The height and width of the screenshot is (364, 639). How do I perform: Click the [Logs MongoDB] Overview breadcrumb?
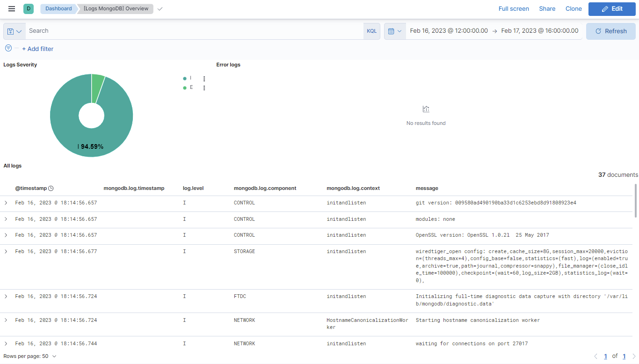coord(116,9)
